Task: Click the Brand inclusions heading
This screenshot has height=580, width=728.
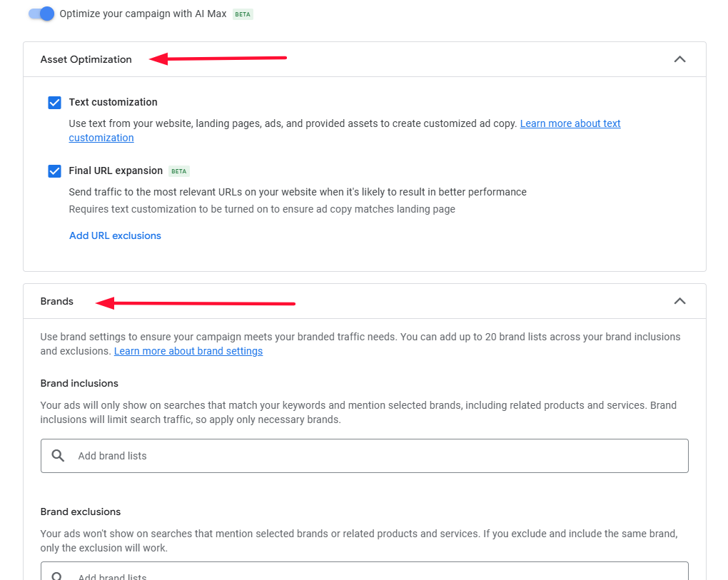Action: pos(79,383)
